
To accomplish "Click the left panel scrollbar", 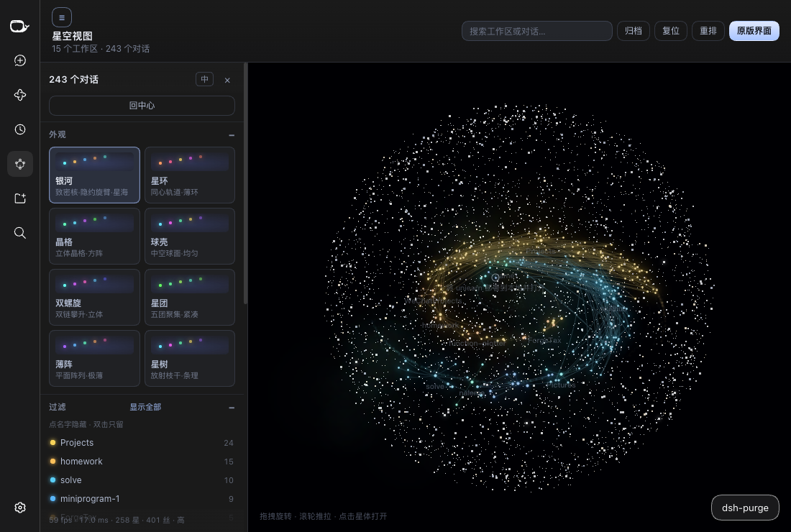I will (x=245, y=184).
